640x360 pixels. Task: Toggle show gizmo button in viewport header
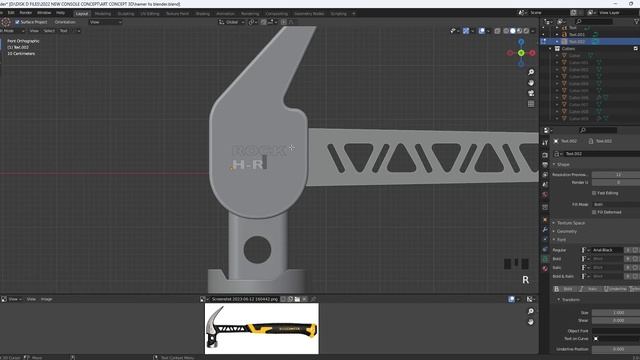(x=466, y=31)
